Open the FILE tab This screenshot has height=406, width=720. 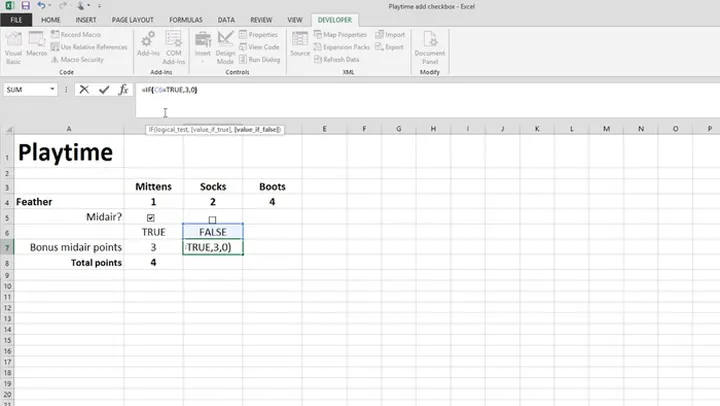point(16,20)
